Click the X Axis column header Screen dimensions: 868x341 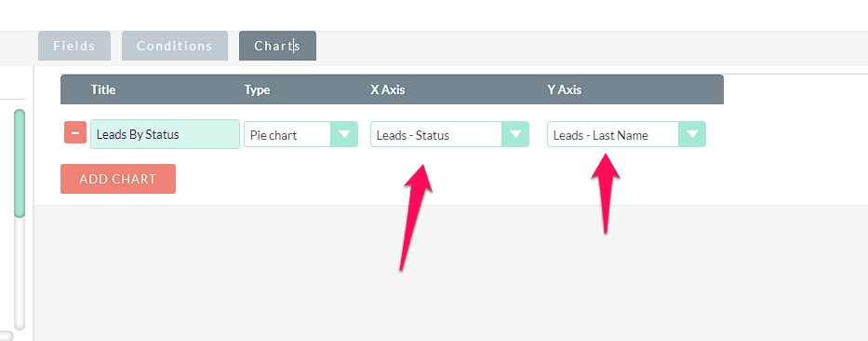tap(388, 89)
